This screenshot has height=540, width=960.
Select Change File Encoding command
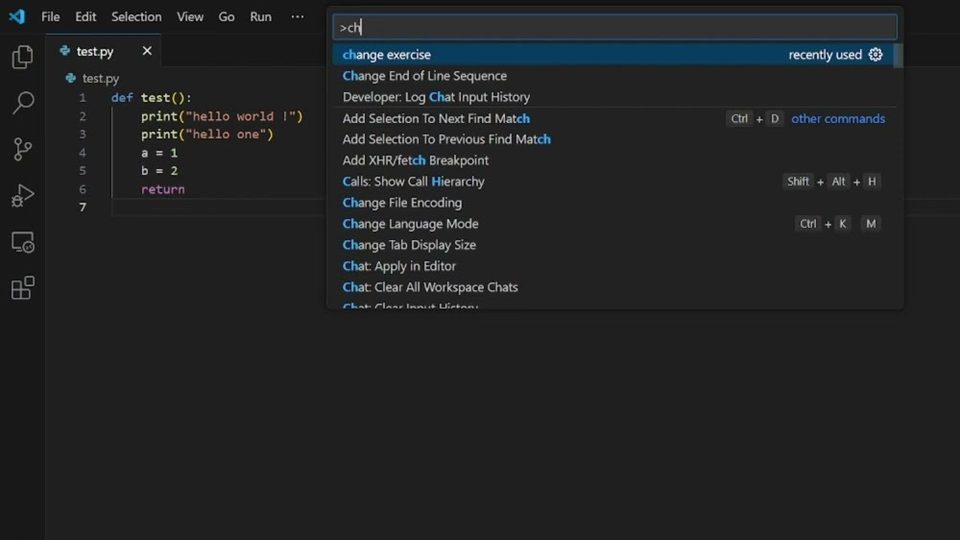pos(613,203)
